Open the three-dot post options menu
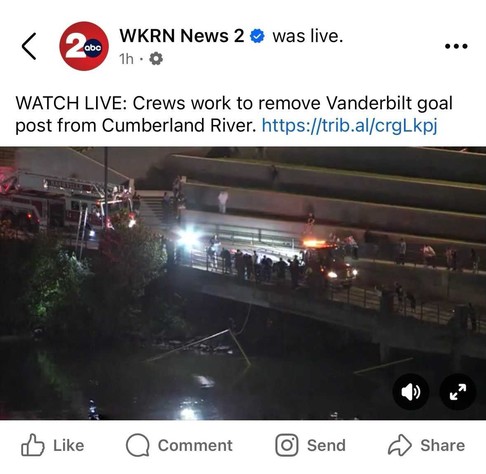486x474 pixels. point(456,46)
